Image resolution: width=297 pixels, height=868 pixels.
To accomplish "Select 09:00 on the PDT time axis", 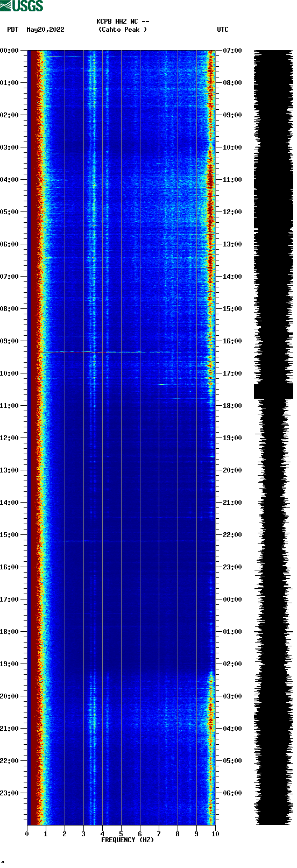I will 9,341.
